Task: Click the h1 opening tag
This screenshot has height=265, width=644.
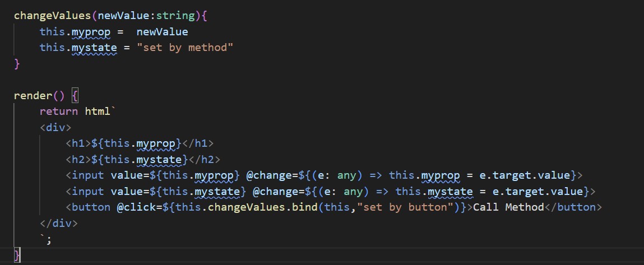Action: coord(78,143)
